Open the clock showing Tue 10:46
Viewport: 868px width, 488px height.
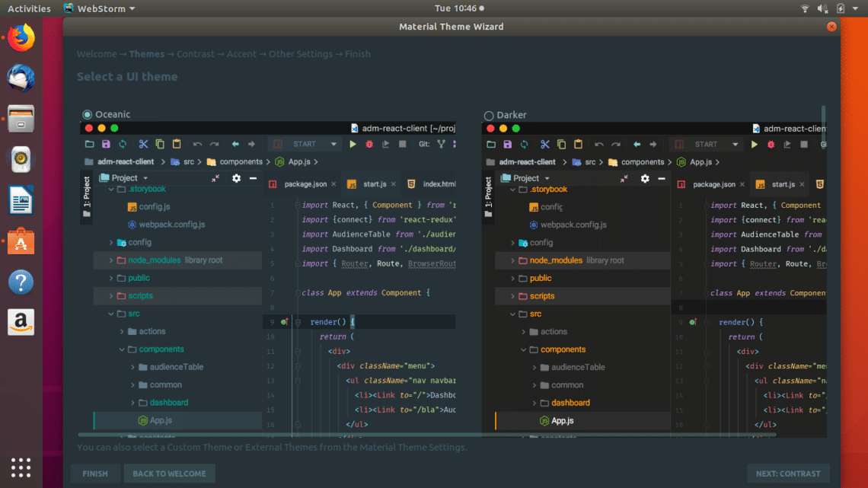[459, 8]
